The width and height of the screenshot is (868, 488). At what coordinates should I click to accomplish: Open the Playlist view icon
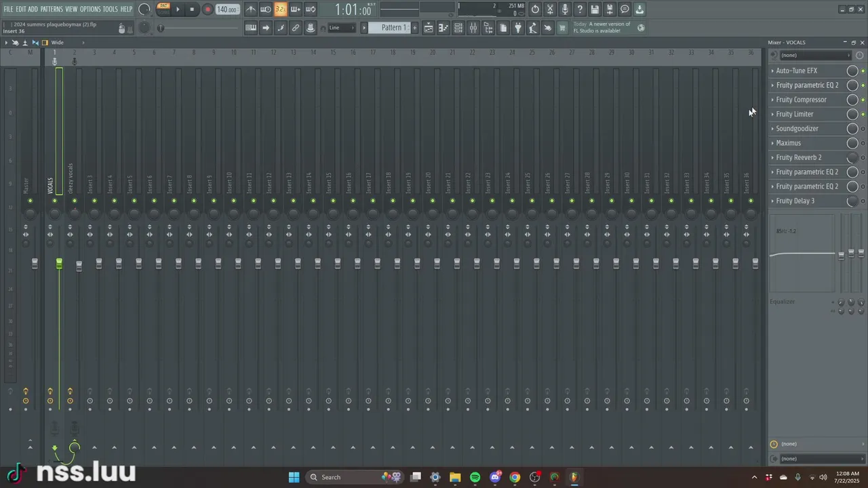[429, 28]
